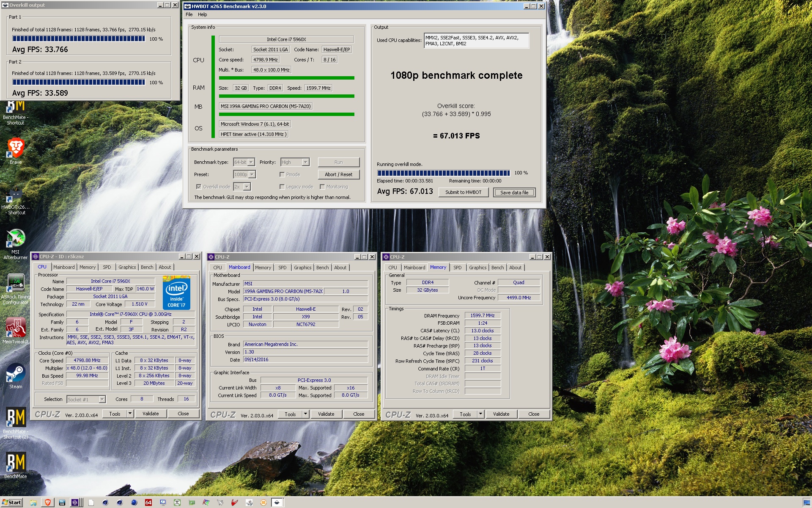Screen dimensions: 812x508
Task: Open BenchMate Shortcut (2) desktop icon
Action: [x=16, y=423]
